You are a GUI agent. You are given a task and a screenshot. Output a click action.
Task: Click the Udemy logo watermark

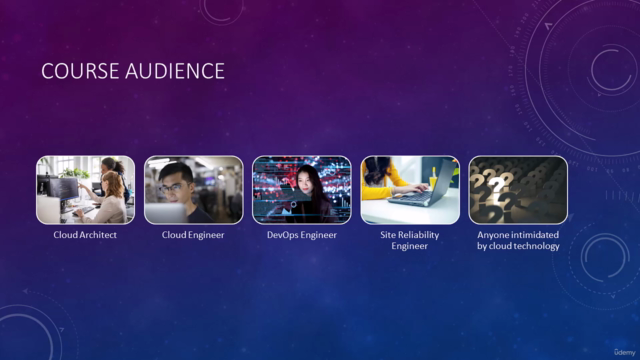click(625, 352)
